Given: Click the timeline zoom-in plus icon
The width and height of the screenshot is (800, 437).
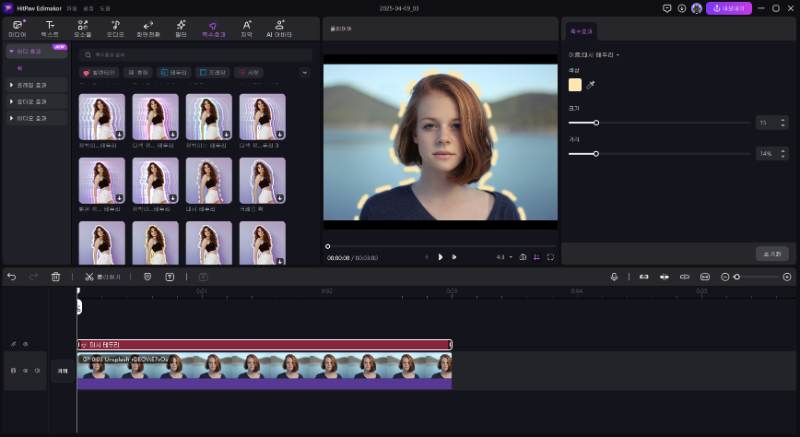Looking at the screenshot, I should (x=787, y=276).
